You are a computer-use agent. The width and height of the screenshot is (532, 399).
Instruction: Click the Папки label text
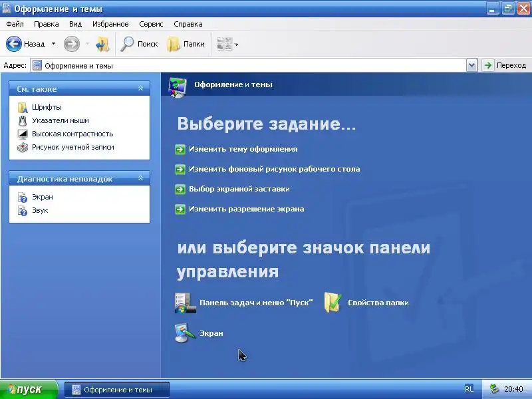click(194, 44)
